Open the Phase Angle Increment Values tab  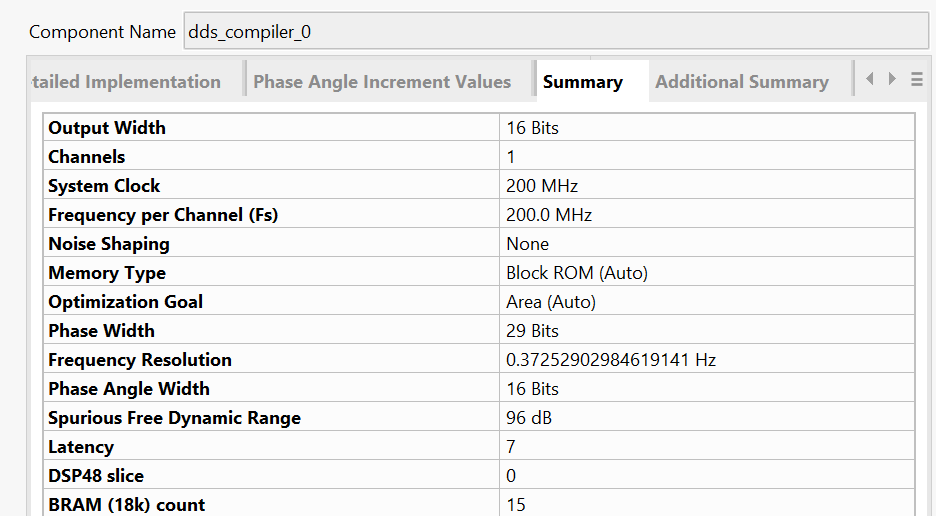(382, 82)
